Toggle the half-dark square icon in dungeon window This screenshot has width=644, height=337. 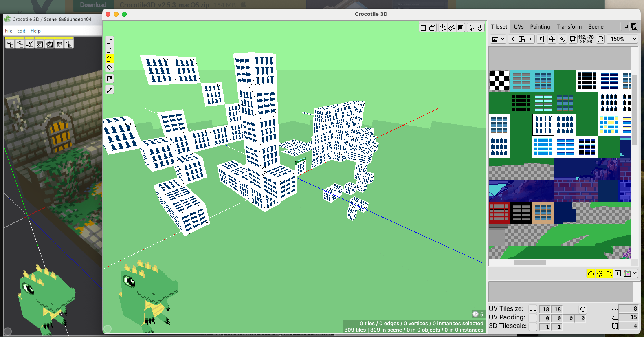[59, 44]
